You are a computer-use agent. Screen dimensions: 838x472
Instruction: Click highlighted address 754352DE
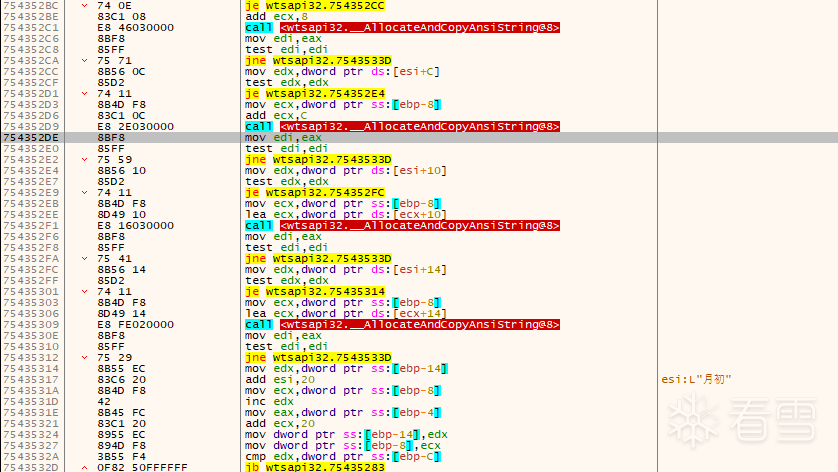click(x=30, y=137)
